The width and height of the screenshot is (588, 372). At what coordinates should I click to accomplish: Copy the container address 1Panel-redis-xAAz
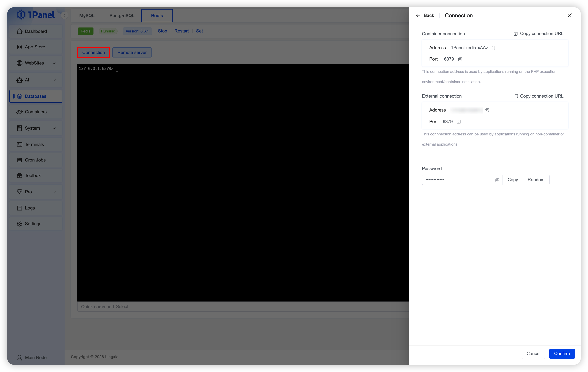tap(493, 48)
